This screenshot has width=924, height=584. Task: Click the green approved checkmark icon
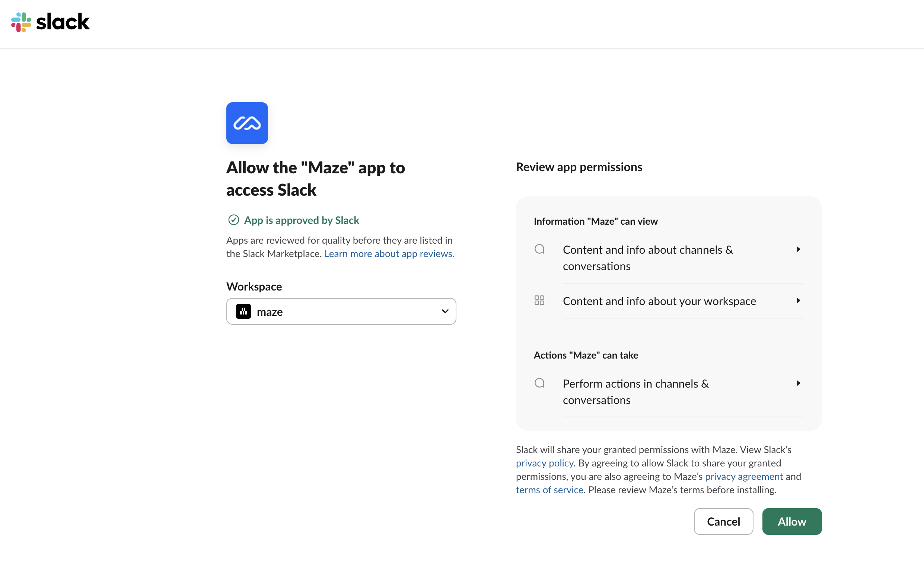tap(234, 220)
